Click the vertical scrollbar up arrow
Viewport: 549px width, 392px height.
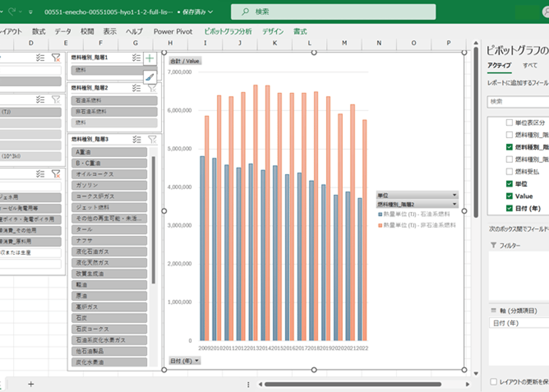click(x=476, y=43)
